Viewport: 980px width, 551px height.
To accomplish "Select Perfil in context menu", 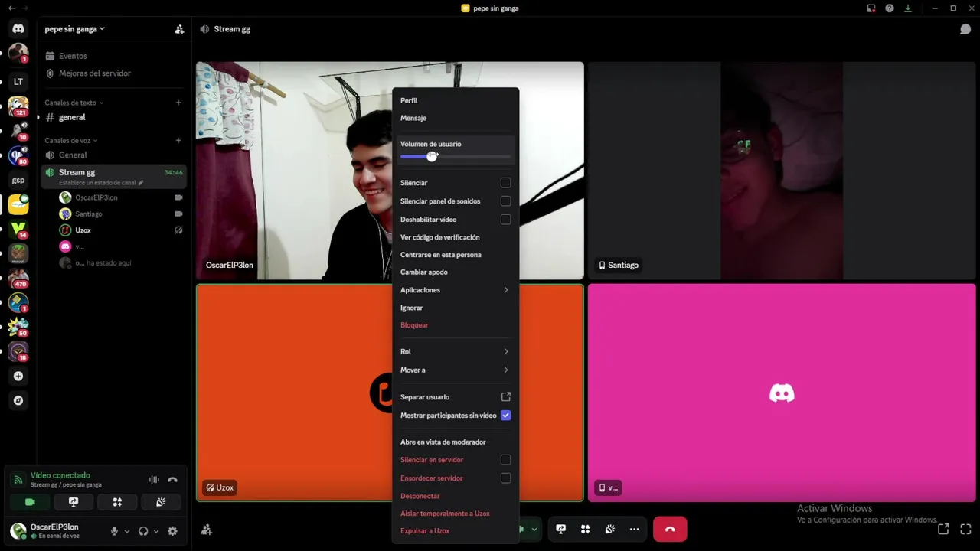I will (x=455, y=101).
